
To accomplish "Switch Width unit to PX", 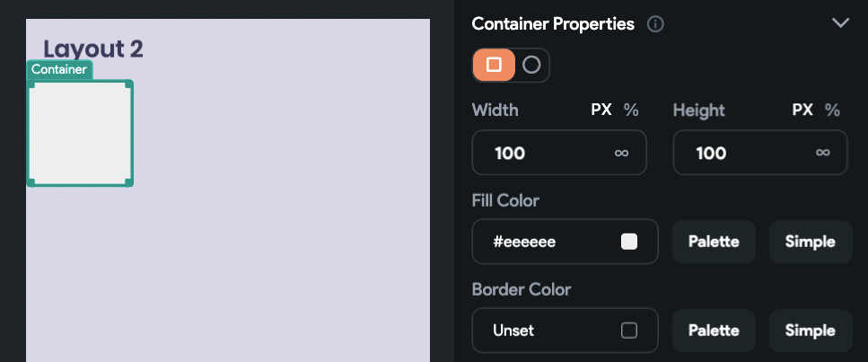I will pyautogui.click(x=601, y=110).
